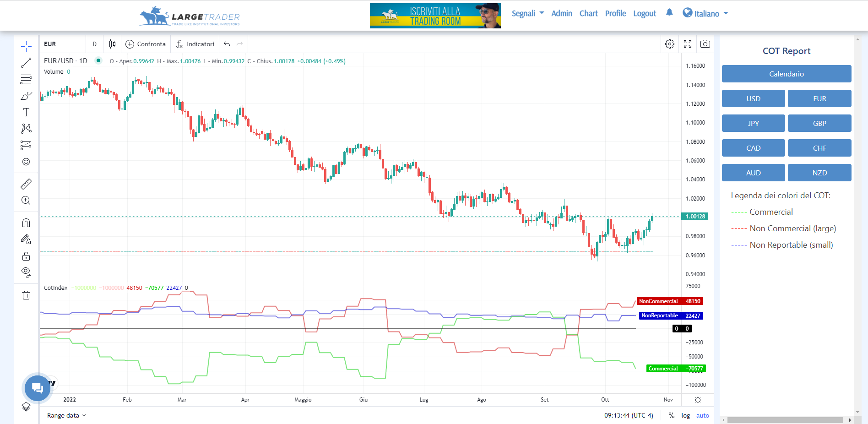Toggle percent scale mode

(x=671, y=415)
